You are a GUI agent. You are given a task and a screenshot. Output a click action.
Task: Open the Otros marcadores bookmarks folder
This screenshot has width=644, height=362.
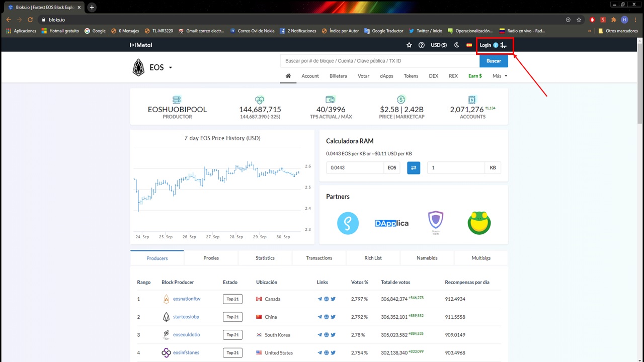618,31
